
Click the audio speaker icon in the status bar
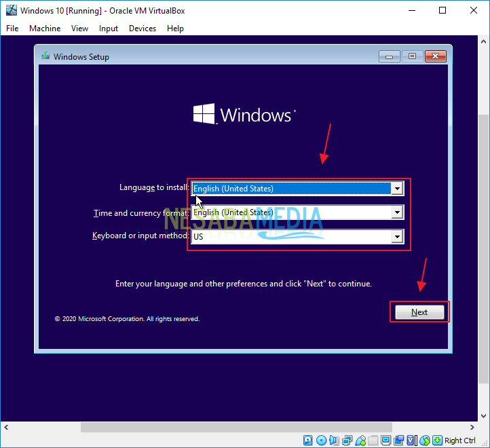(x=334, y=441)
